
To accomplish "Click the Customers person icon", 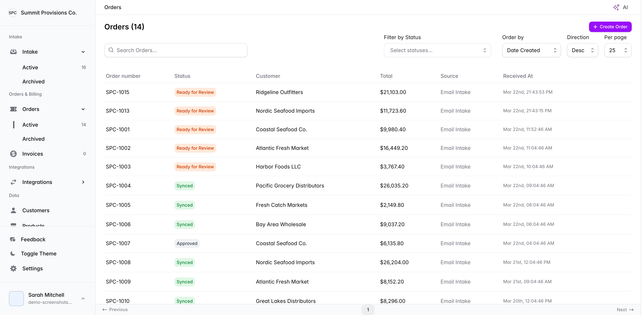I will click(x=13, y=210).
